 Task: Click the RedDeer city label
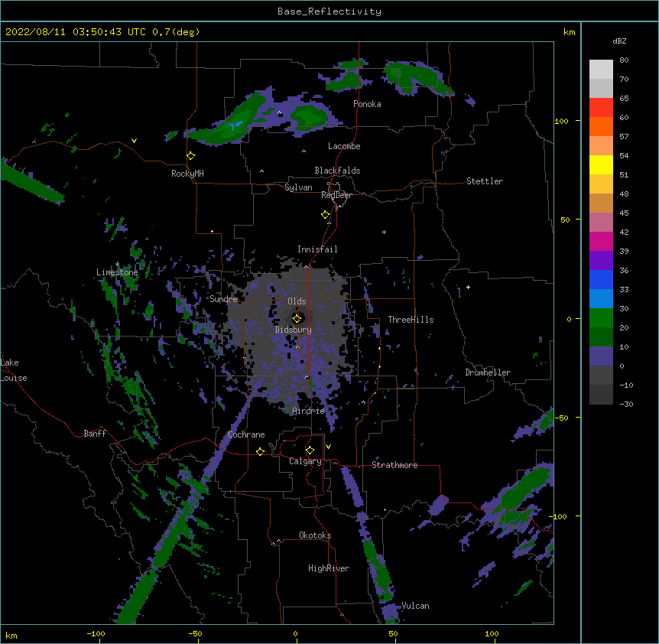[x=336, y=195]
